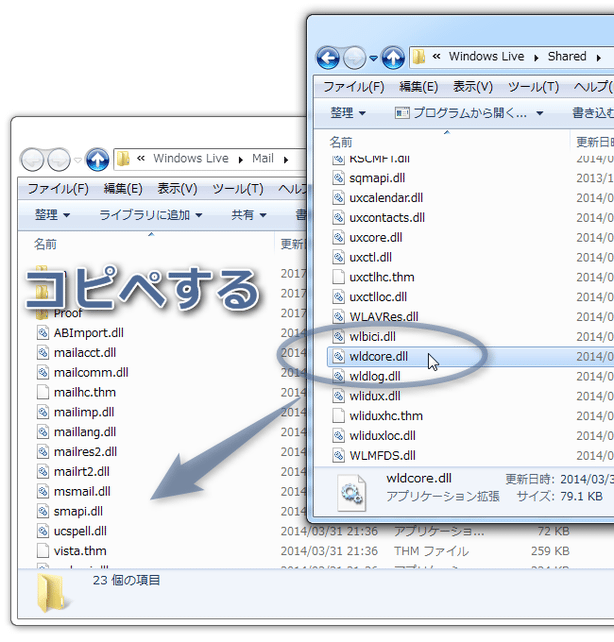Click Back button in Shared window
The width and height of the screenshot is (614, 642).
coord(328,58)
